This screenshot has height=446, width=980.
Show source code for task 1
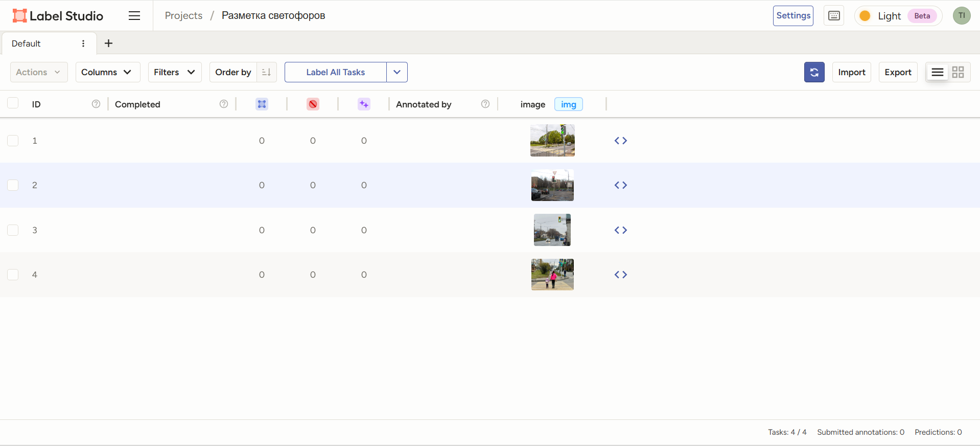click(x=620, y=141)
